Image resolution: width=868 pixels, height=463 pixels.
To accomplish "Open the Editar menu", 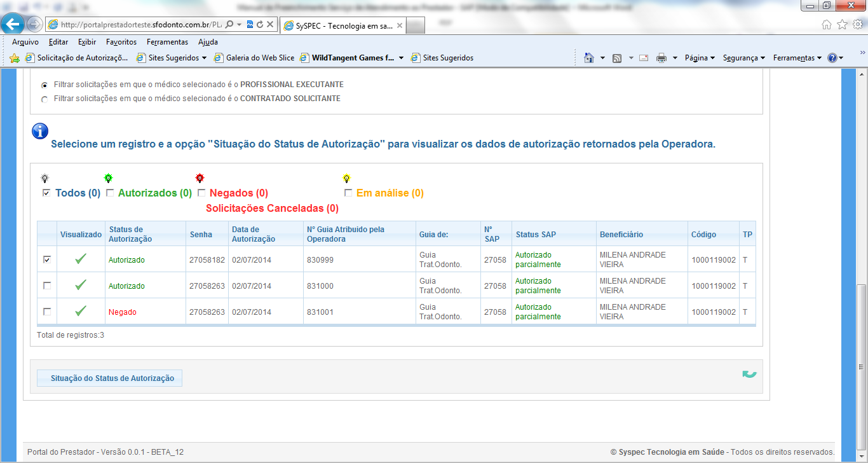I will point(58,42).
